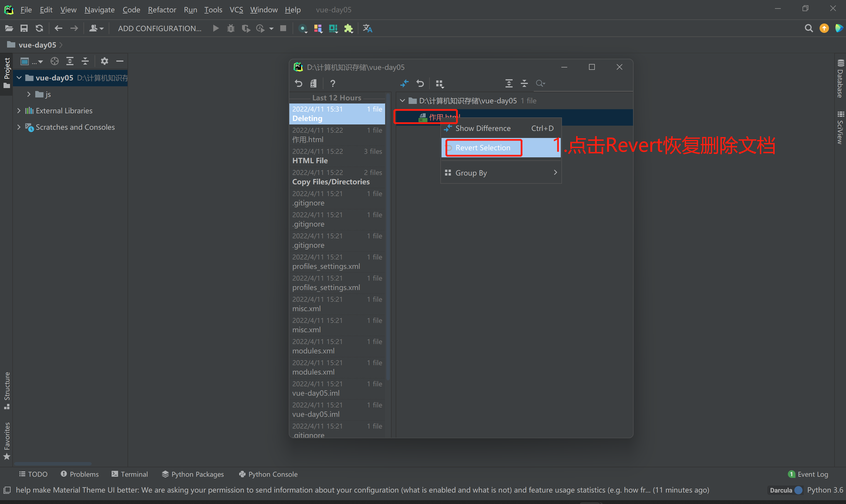Viewport: 846px width, 504px height.
Task: Click ADD CONFIGURATION button
Action: click(x=159, y=28)
